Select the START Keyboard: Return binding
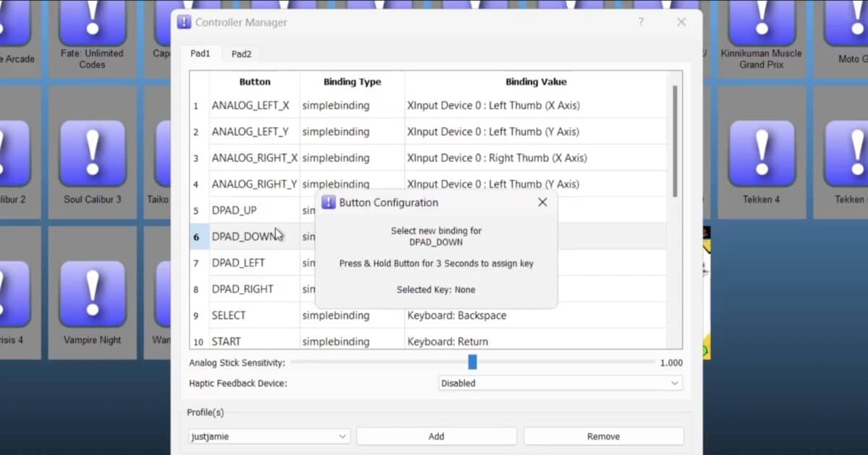The image size is (868, 455). click(448, 341)
